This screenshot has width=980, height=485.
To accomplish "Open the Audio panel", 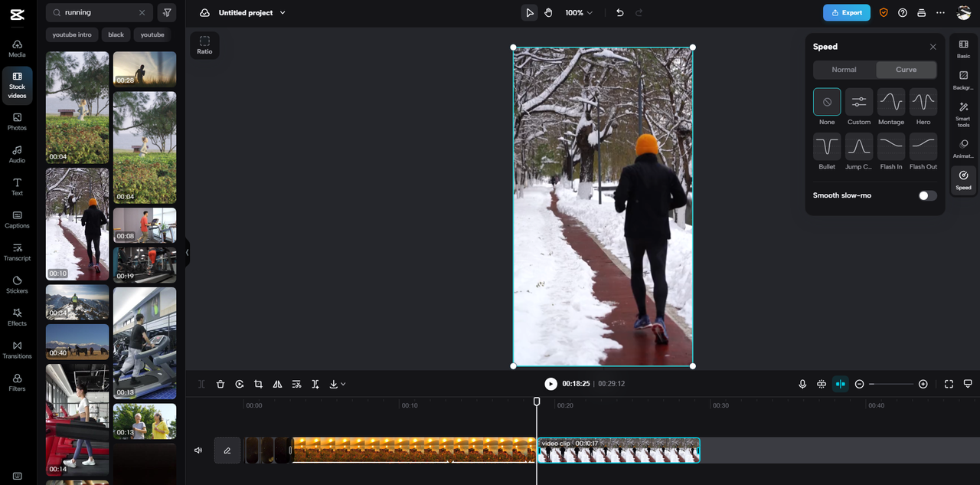I will (17, 154).
